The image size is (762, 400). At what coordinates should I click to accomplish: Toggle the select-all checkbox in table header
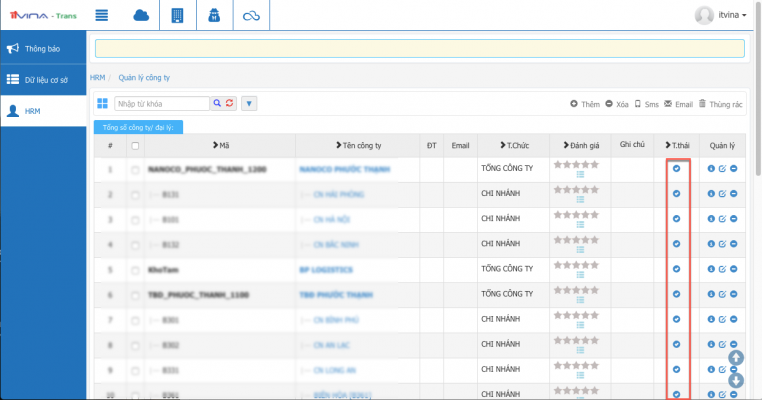(136, 146)
